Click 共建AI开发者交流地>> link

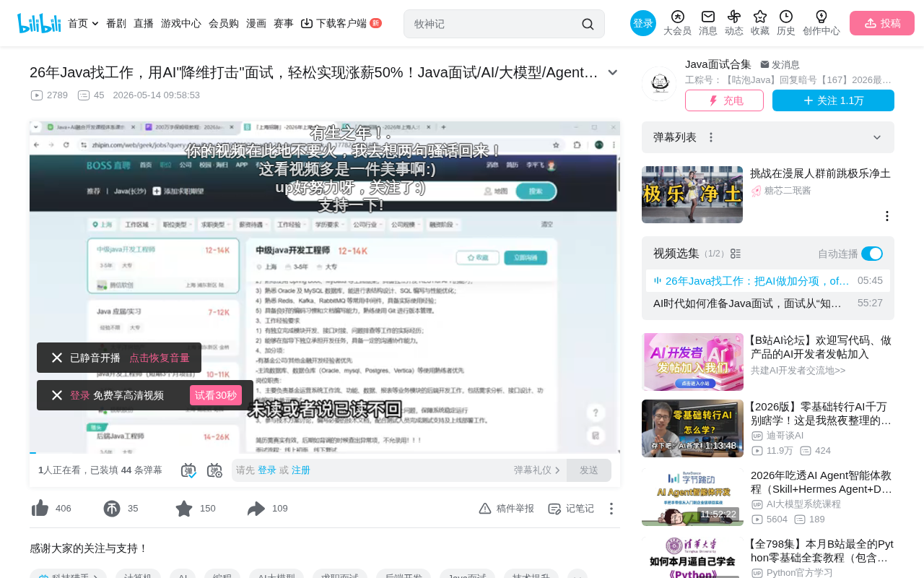[x=798, y=371]
